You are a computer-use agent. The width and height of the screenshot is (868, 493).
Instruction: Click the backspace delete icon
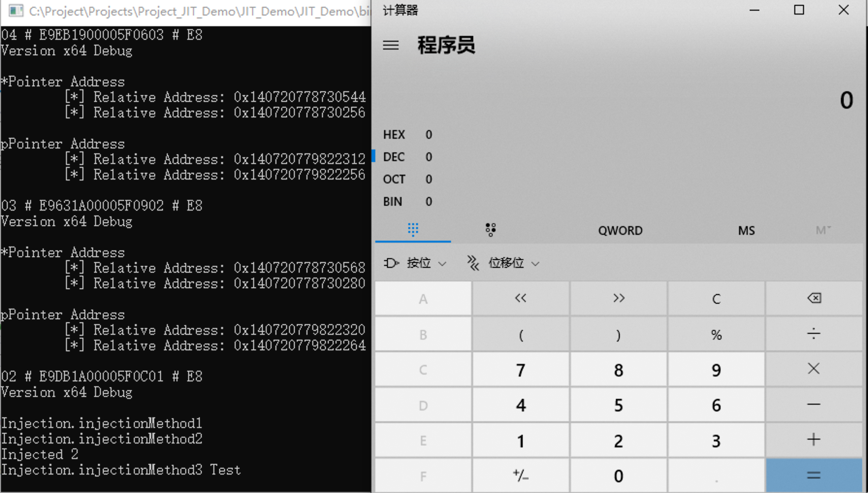pyautogui.click(x=814, y=298)
